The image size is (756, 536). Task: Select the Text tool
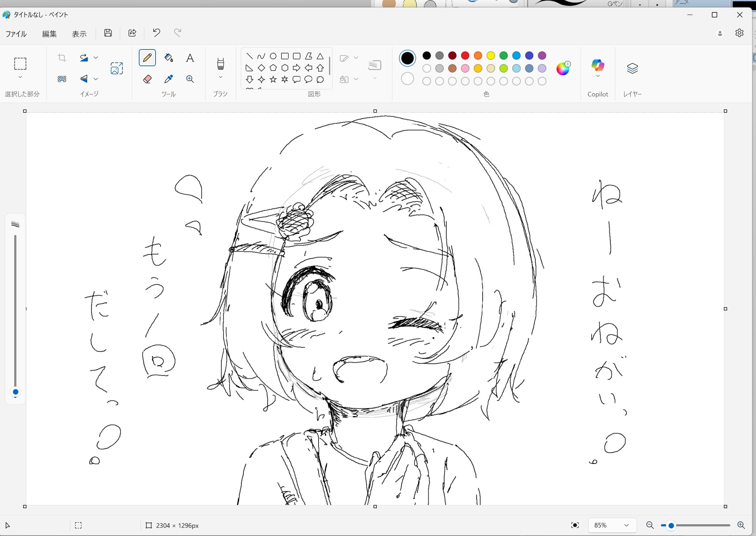click(x=190, y=58)
